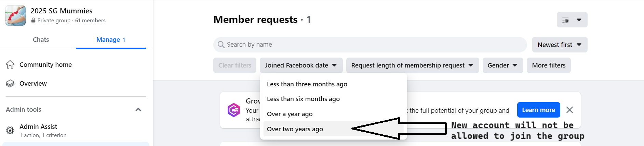Viewport: 644px width, 146px height.
Task: Choose Less than six months ago
Action: [303, 99]
